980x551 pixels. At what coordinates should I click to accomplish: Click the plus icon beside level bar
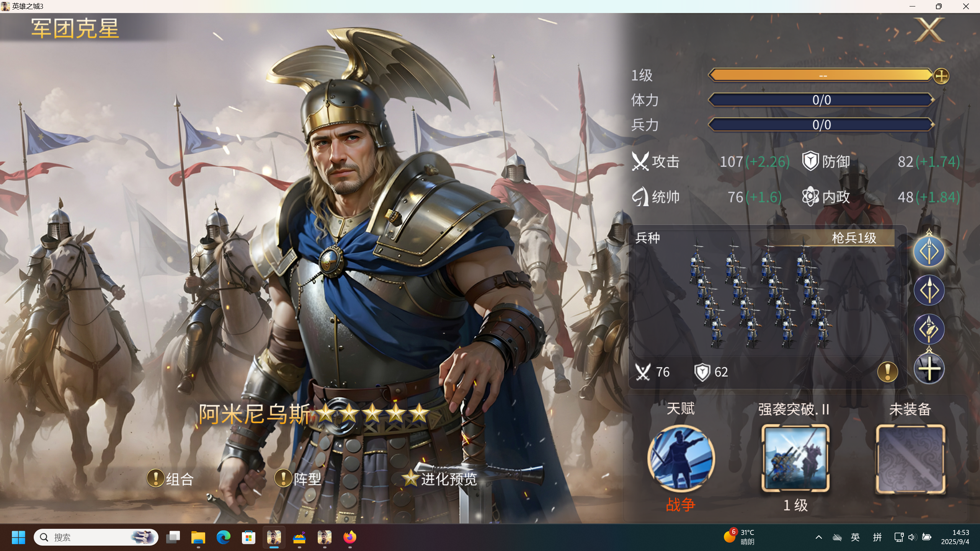pyautogui.click(x=941, y=76)
